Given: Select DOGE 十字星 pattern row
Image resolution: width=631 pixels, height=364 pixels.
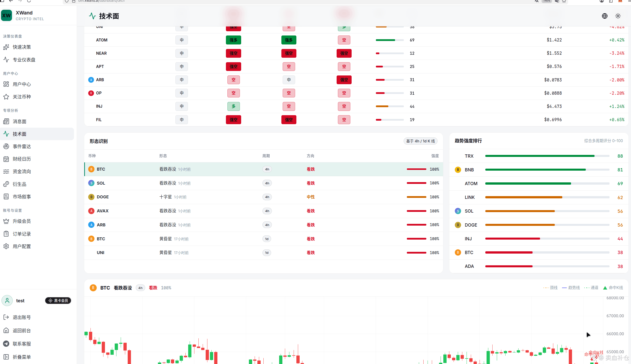Looking at the screenshot, I should click(264, 197).
